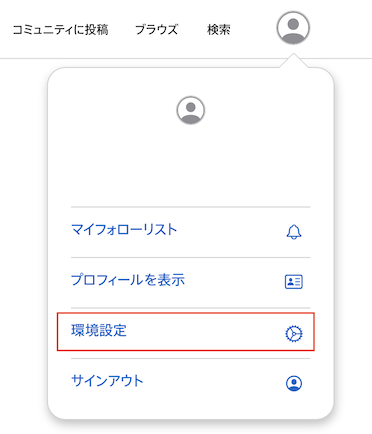Choose the サインアウト text link
Screen dimensions: 372x434
107,380
